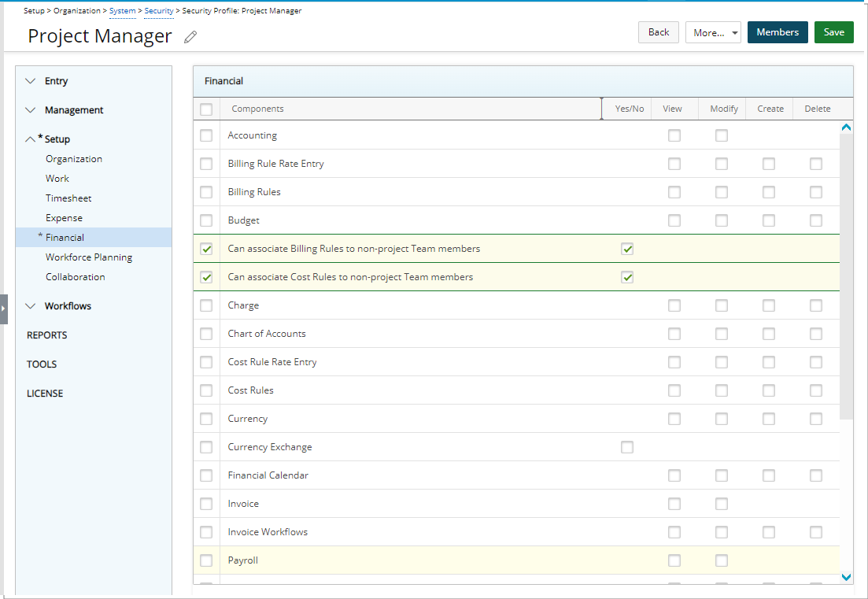The width and height of the screenshot is (868, 599).
Task: Select Workforce Planning in the sidebar
Action: (x=89, y=257)
